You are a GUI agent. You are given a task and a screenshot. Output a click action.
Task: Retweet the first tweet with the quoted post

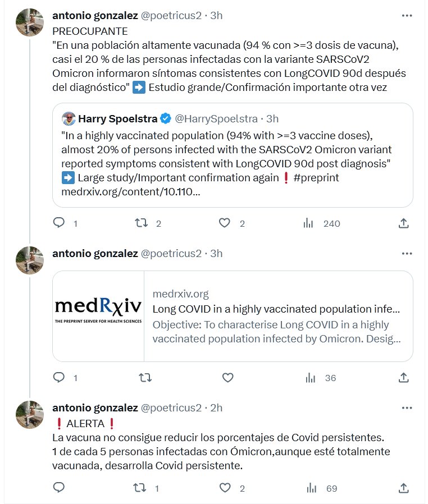142,223
